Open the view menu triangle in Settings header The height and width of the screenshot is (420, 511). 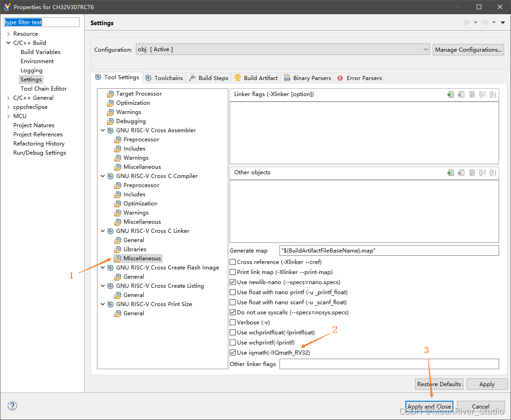[x=503, y=22]
